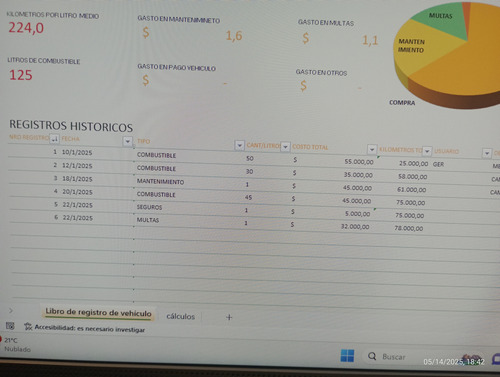The image size is (500, 377).
Task: Open Accesibilidad: es necesario investigar checker
Action: pos(85,328)
